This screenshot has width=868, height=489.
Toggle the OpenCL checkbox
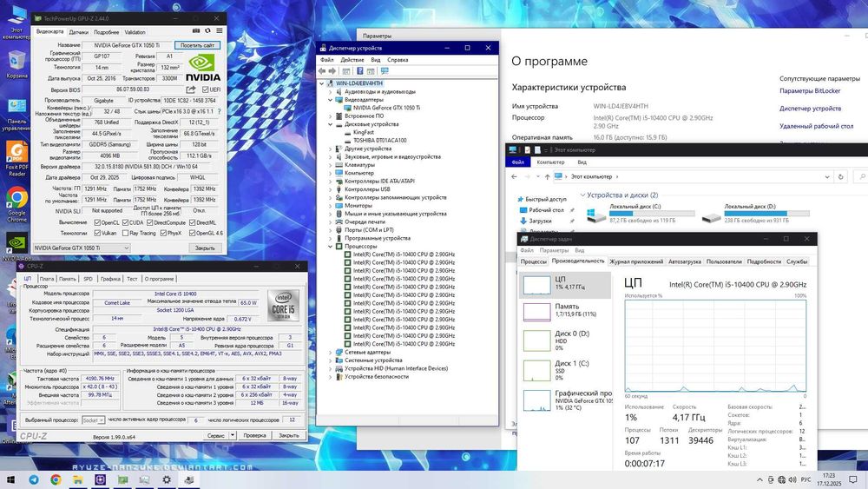pyautogui.click(x=97, y=222)
